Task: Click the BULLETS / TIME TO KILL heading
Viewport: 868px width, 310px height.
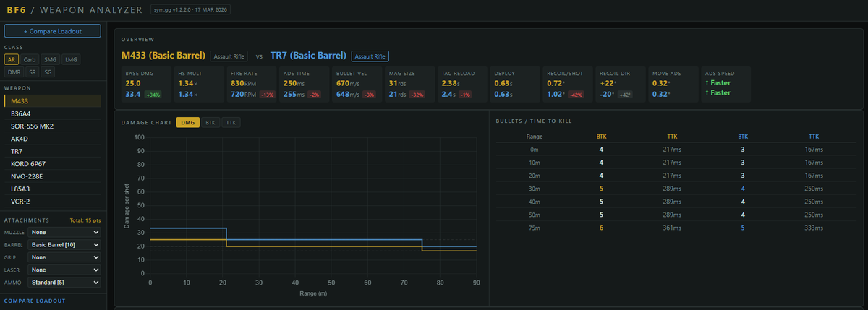Action: click(535, 120)
